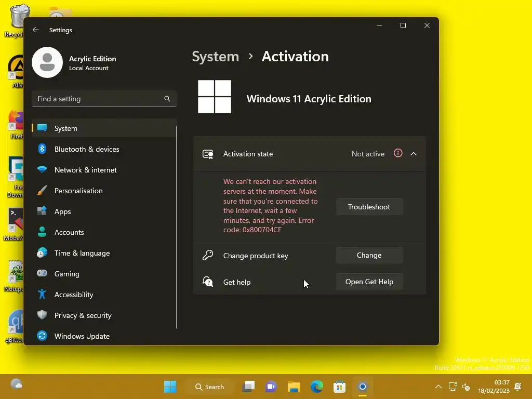Open Accessibility settings
This screenshot has width=532, height=399.
tap(104, 295)
